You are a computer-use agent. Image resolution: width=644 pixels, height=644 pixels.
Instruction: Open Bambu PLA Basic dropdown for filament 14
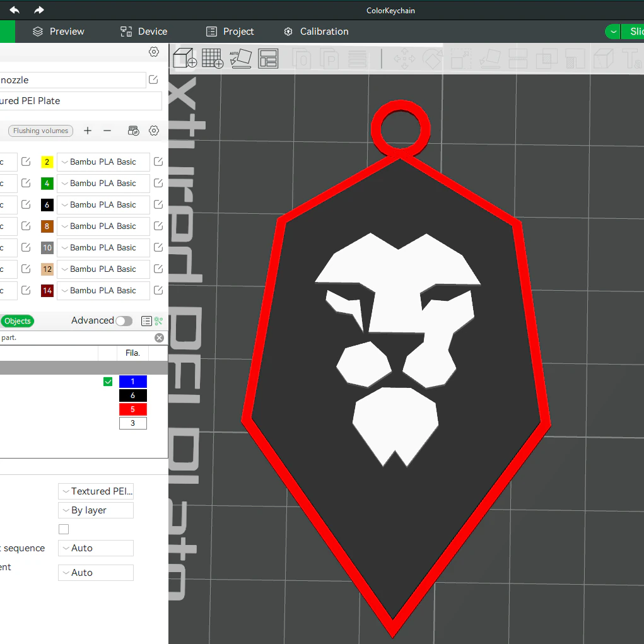pyautogui.click(x=103, y=290)
